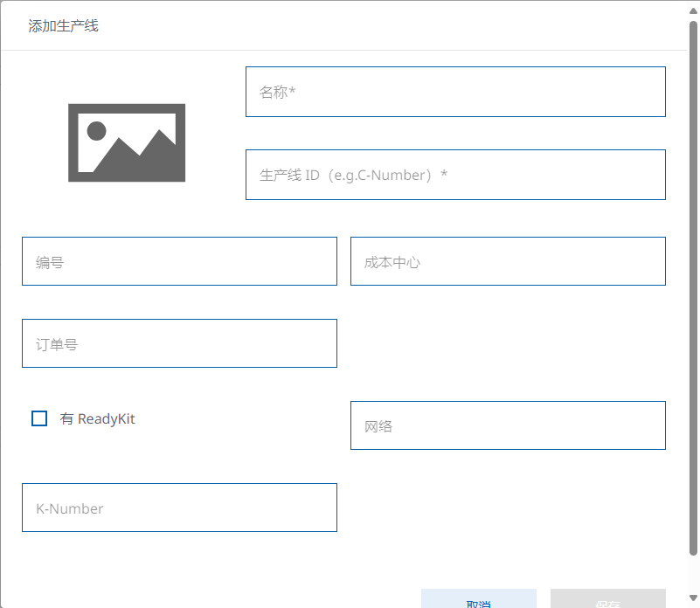Focus the 订单号 text box

[179, 343]
